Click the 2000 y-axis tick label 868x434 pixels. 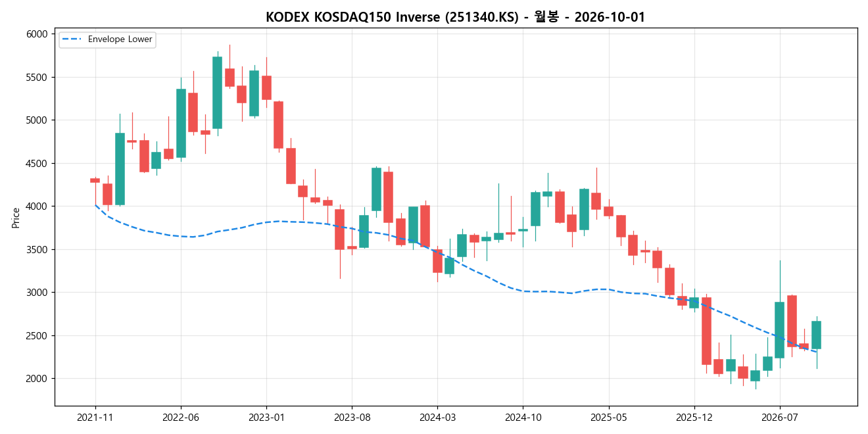(x=37, y=379)
